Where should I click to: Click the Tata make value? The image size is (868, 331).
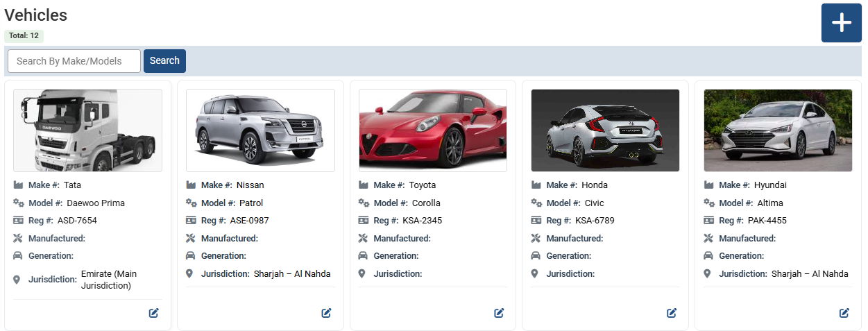(72, 185)
